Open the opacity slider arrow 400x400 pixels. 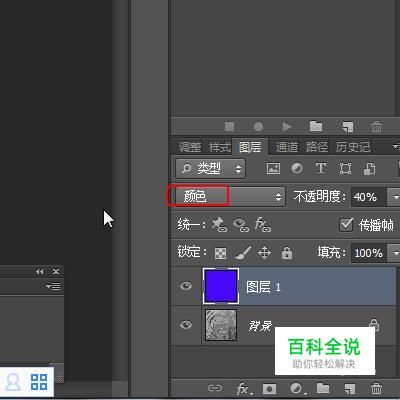[394, 197]
